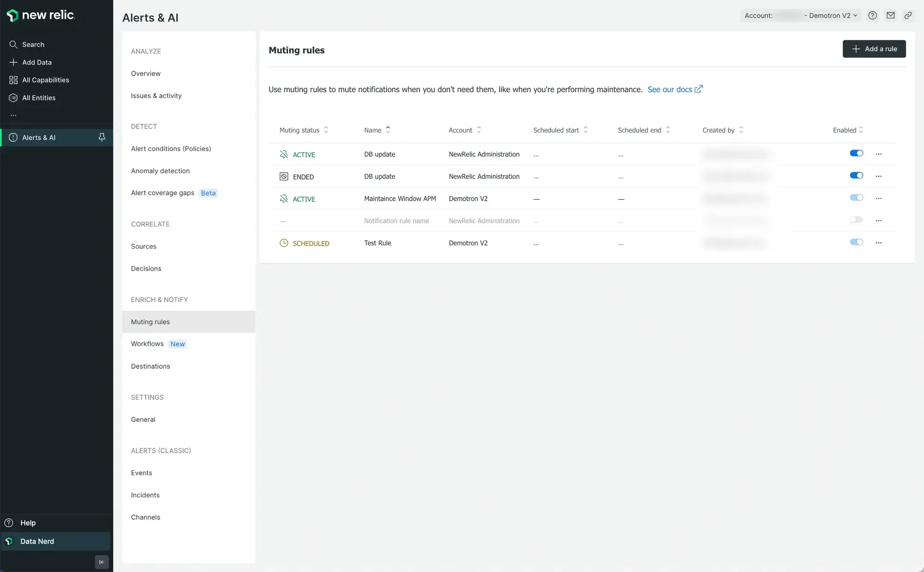Show more sidebar items ellipsis
The width and height of the screenshot is (924, 572).
(13, 115)
